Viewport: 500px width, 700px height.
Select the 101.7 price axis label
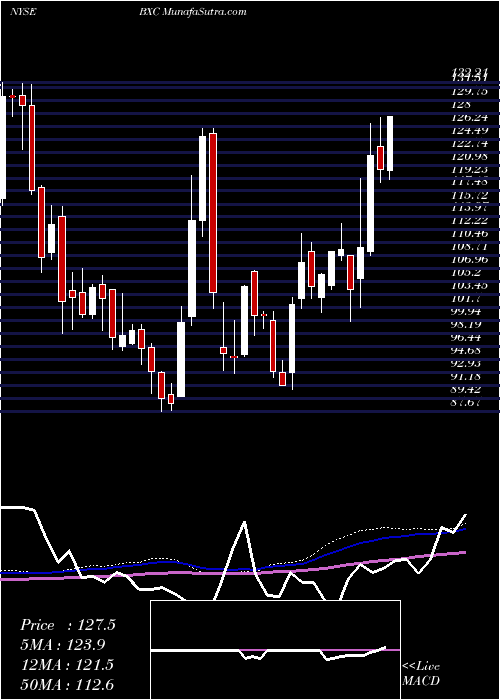[x=467, y=298]
